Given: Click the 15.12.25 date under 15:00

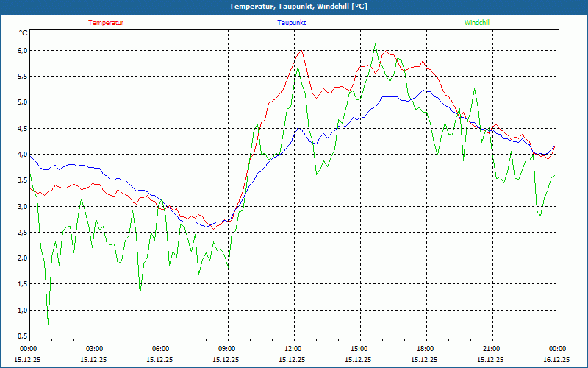Looking at the screenshot, I should (358, 359).
